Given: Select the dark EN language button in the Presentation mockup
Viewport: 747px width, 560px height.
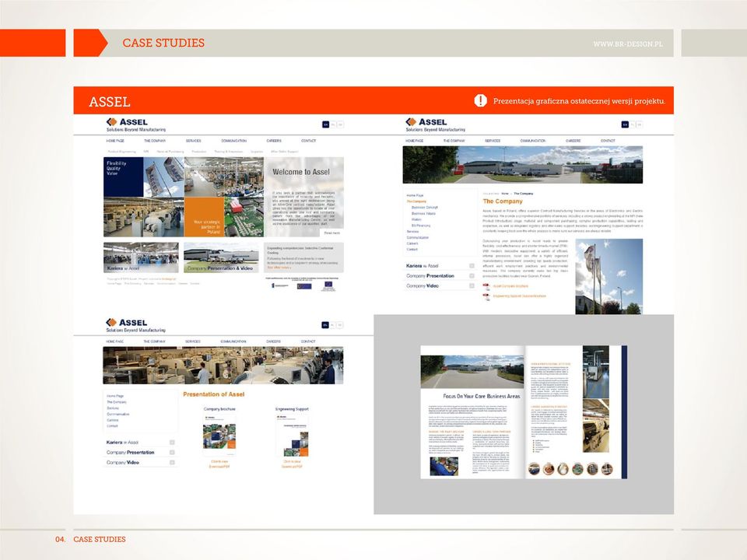Looking at the screenshot, I should 325,325.
